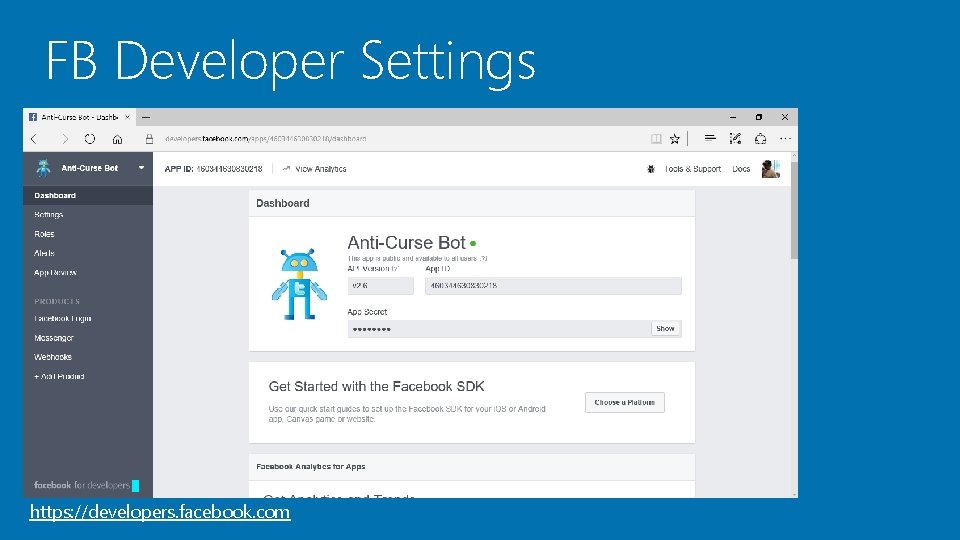Click Show to reveal App Secret
Viewport: 960px width, 540px height.
point(666,329)
